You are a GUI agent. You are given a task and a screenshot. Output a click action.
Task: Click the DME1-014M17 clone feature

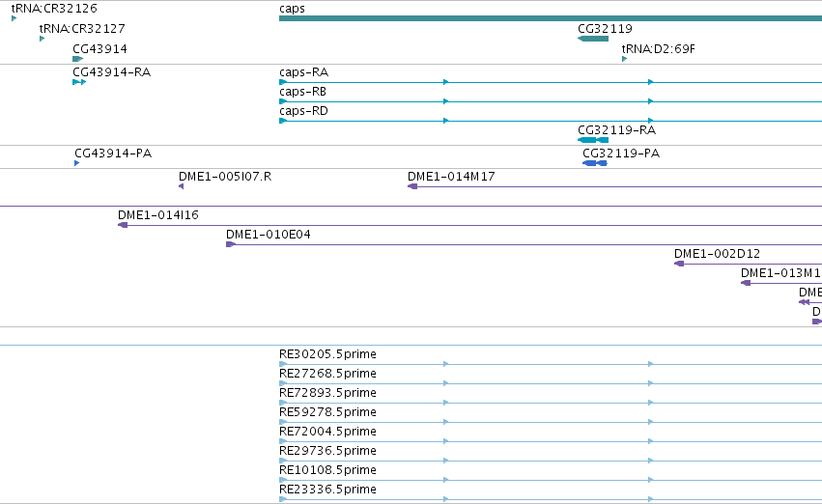615,186
